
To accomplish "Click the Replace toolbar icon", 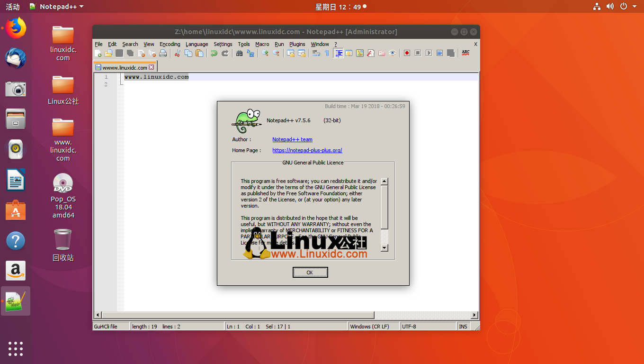I will coord(250,53).
